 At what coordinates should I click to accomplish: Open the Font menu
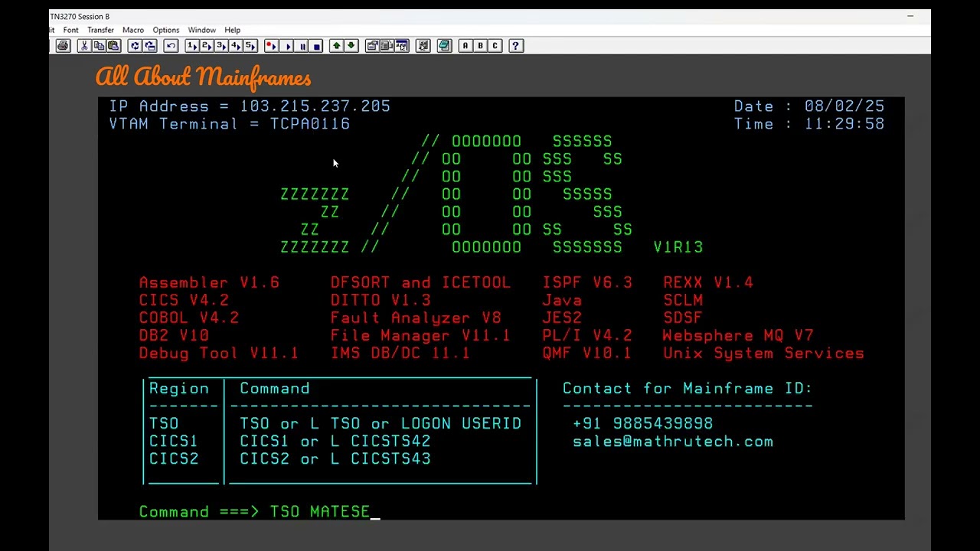pos(70,30)
